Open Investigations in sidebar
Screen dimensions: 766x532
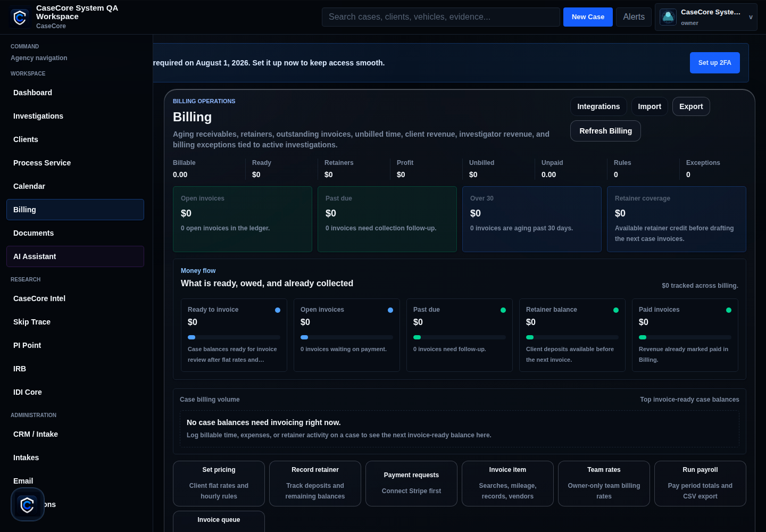75,116
